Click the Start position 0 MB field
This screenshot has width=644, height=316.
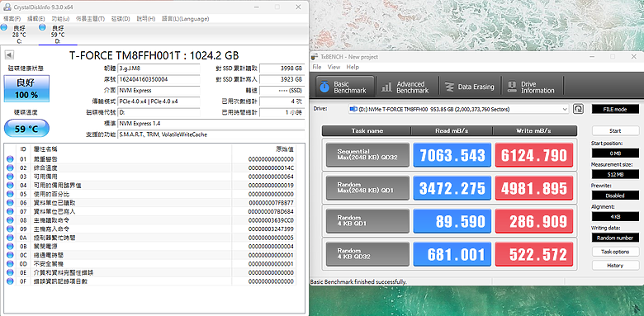tap(615, 153)
